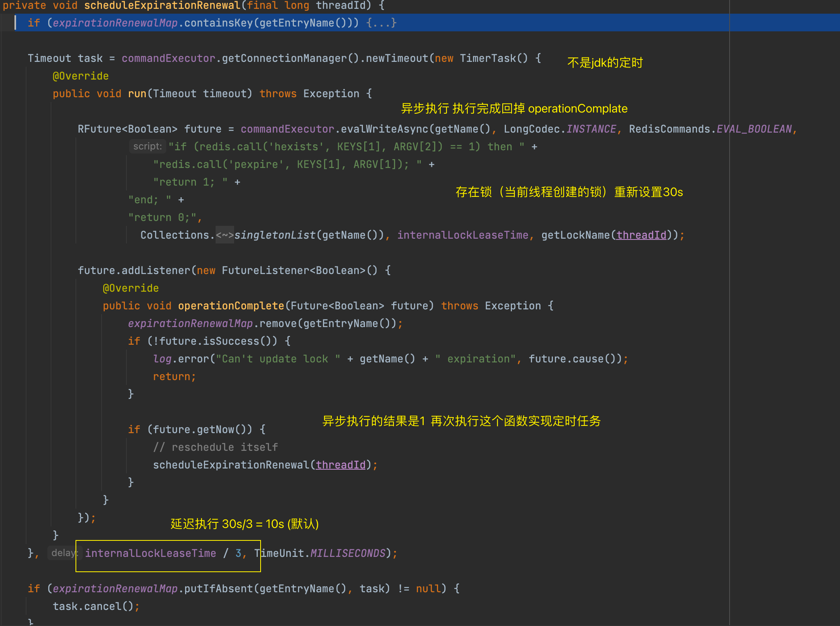
Task: Click the "return 0;" string
Action: coord(162,217)
